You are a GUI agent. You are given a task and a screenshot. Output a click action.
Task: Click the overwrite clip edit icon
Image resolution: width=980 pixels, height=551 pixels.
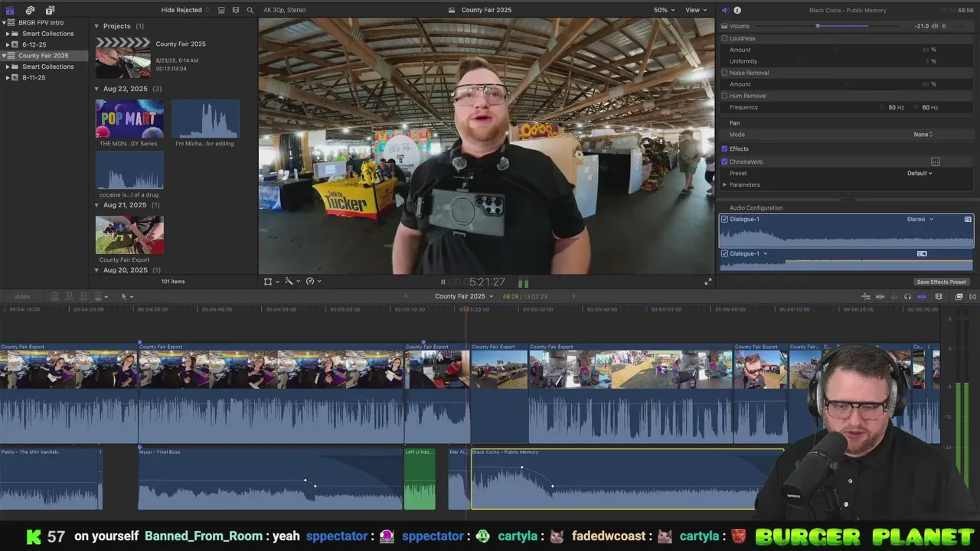click(97, 296)
